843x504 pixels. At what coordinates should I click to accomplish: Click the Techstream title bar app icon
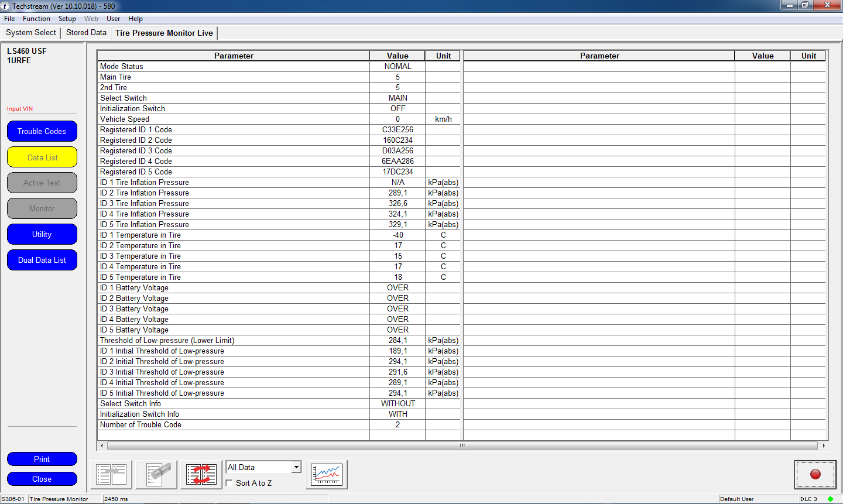[5, 6]
